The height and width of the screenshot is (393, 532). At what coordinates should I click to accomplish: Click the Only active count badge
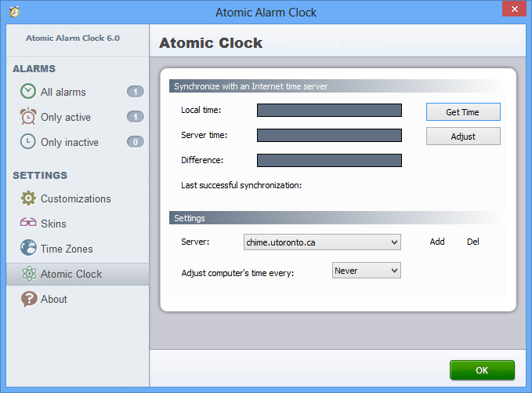136,117
